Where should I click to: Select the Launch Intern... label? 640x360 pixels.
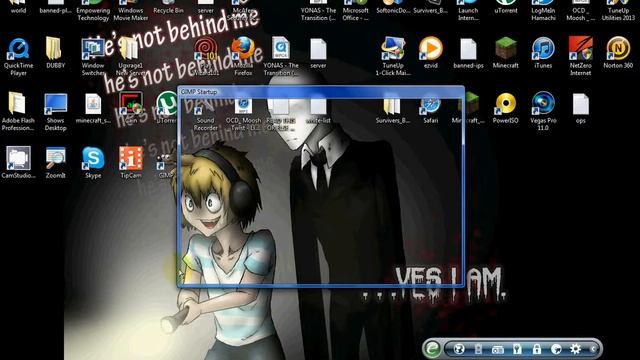pos(468,14)
